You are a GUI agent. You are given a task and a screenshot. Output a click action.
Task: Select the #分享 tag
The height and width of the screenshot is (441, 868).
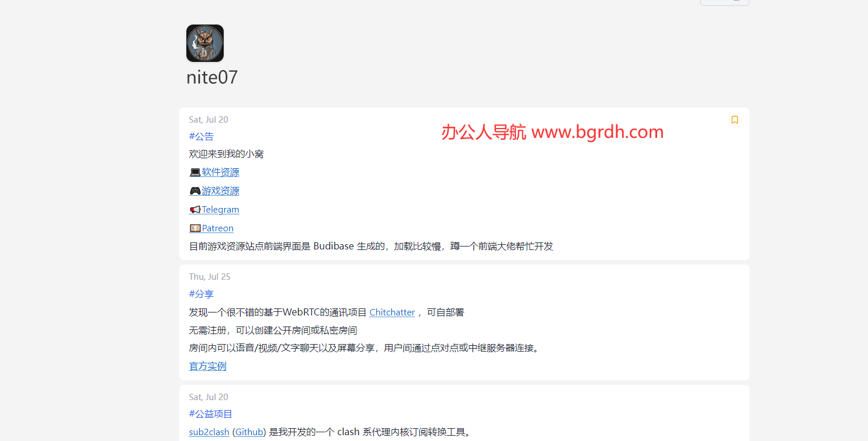pyautogui.click(x=202, y=294)
